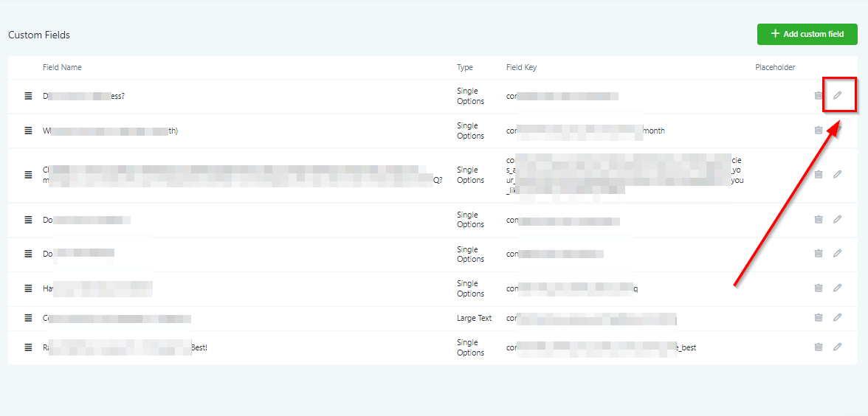
Task: Edit the field ending in "Q?"
Action: click(x=837, y=174)
